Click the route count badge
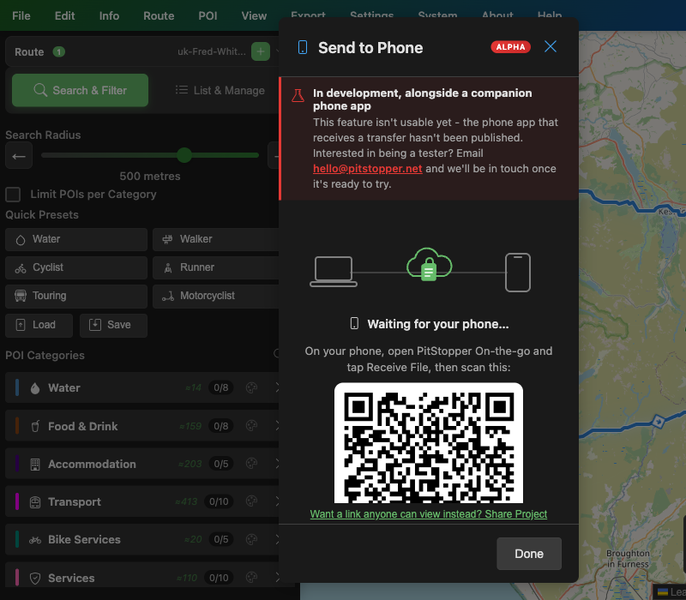 [x=59, y=52]
